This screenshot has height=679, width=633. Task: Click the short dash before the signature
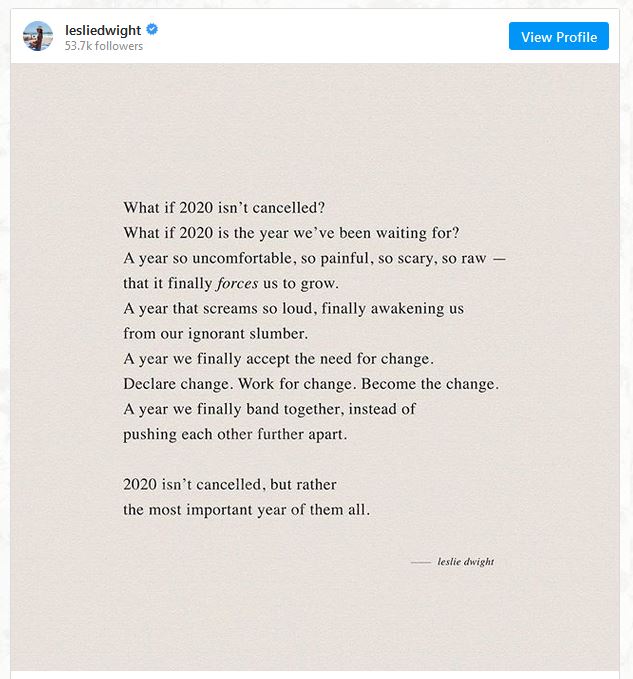[x=420, y=563]
